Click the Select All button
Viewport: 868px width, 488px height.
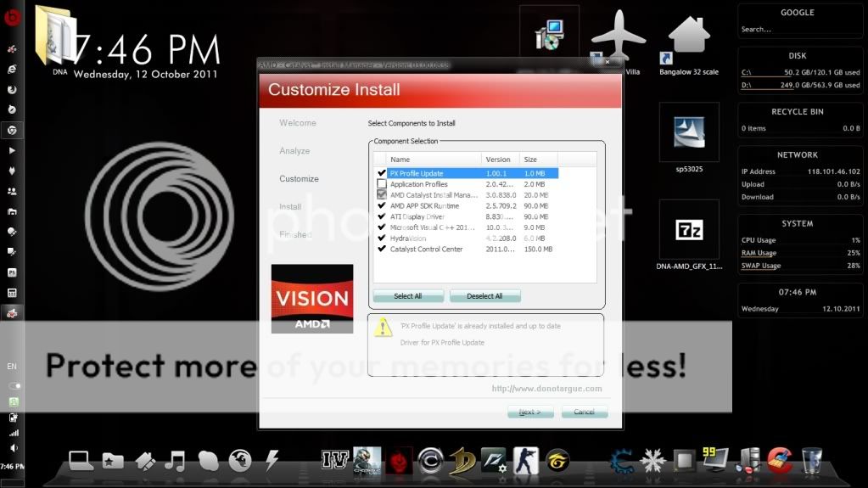click(407, 296)
